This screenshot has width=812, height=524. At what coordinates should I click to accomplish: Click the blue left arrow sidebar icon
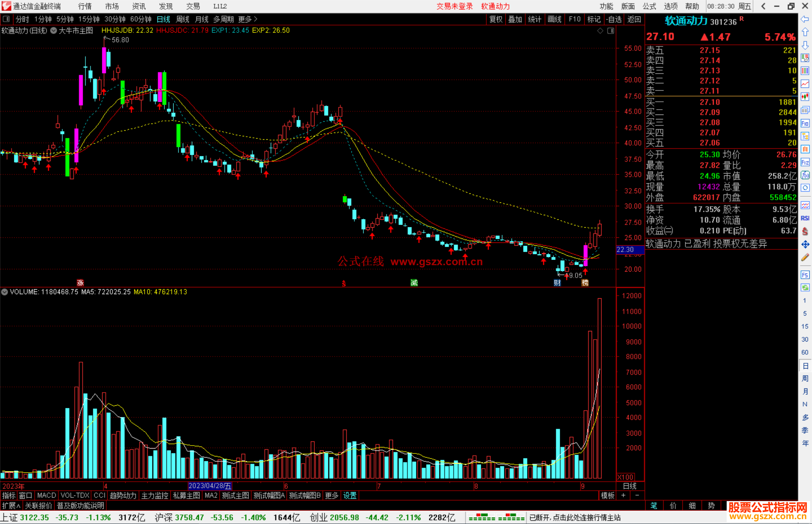[x=805, y=19]
